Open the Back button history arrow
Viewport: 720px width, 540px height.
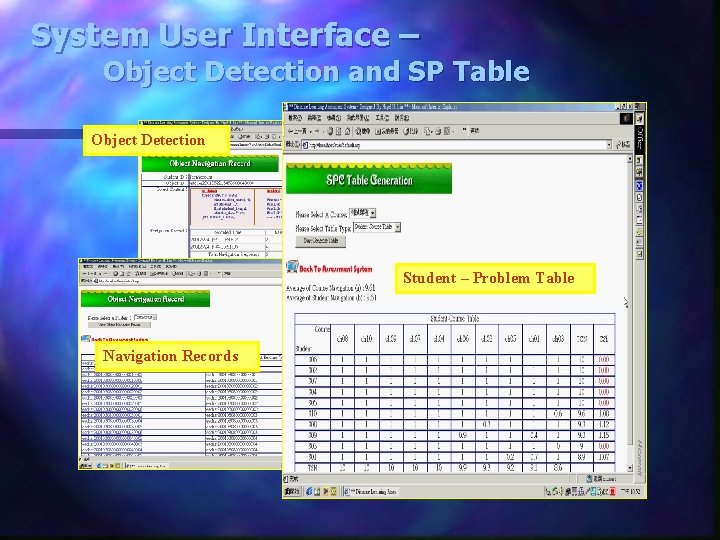point(311,132)
